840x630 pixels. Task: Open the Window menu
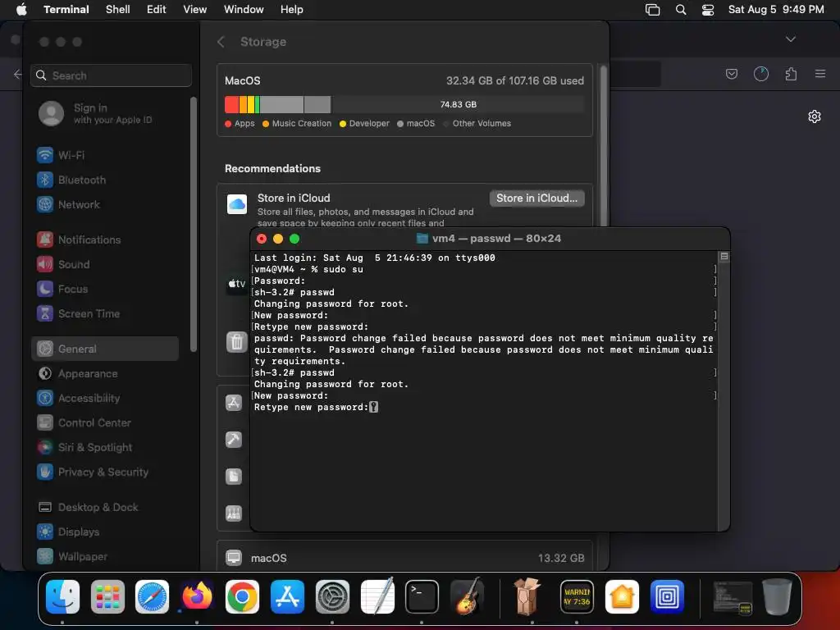[244, 9]
